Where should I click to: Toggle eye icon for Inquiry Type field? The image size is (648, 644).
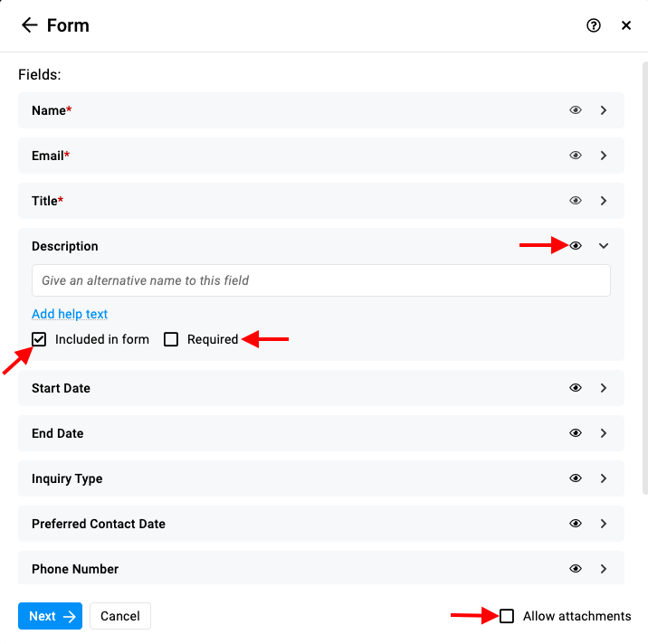576,478
